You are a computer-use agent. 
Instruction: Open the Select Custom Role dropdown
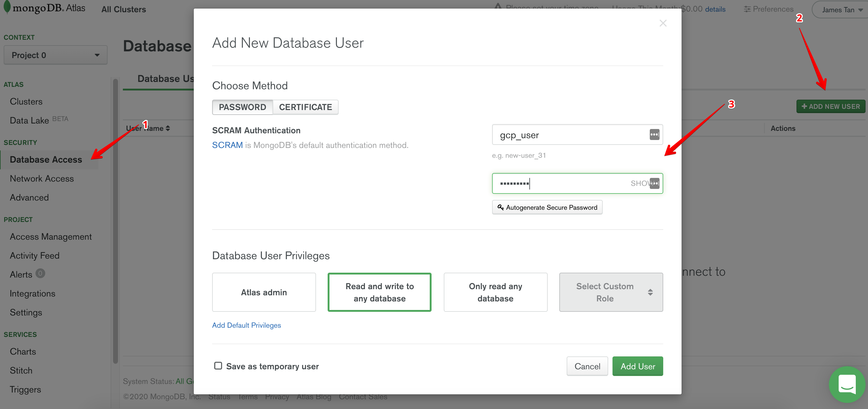point(611,292)
